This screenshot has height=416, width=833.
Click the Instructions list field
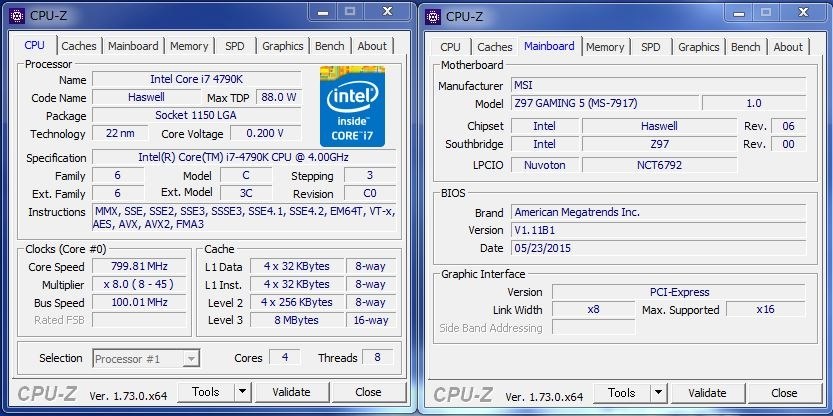tap(244, 217)
